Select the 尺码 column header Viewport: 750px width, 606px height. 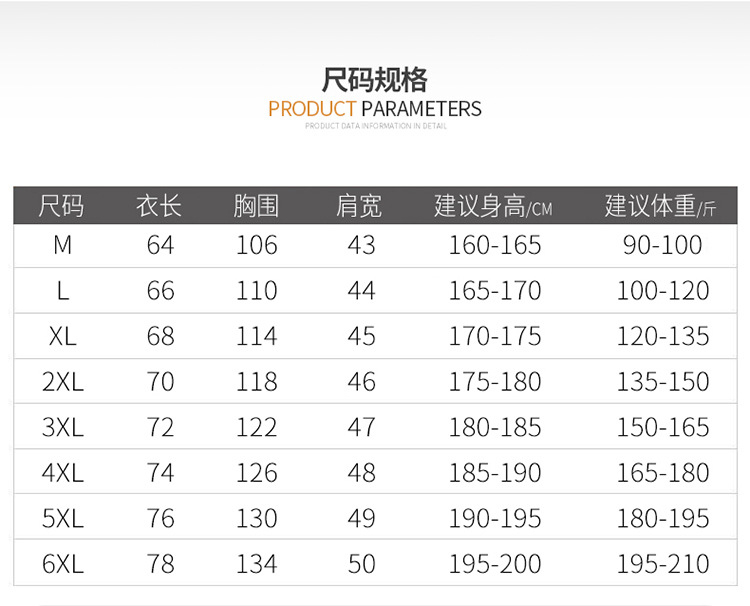click(x=62, y=206)
